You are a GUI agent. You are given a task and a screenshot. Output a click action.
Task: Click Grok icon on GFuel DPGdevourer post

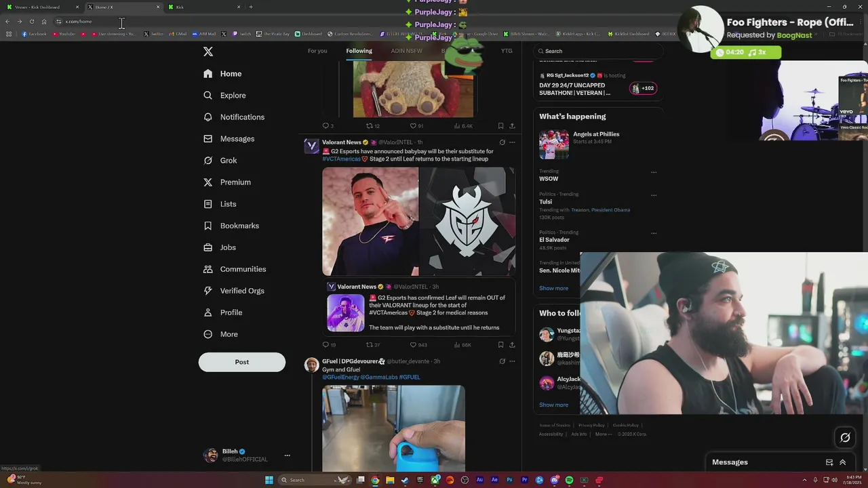502,361
